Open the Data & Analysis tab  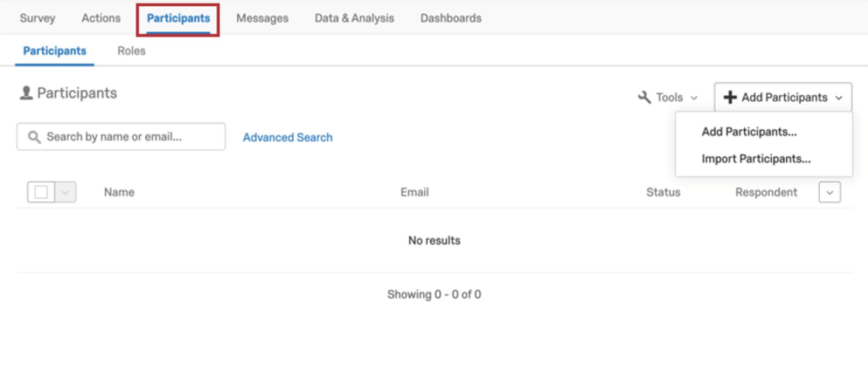point(354,18)
